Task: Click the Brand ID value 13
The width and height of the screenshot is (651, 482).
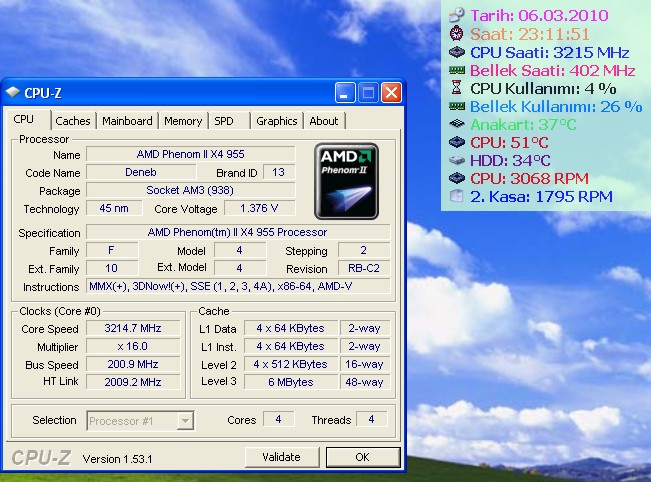Action: tap(279, 172)
